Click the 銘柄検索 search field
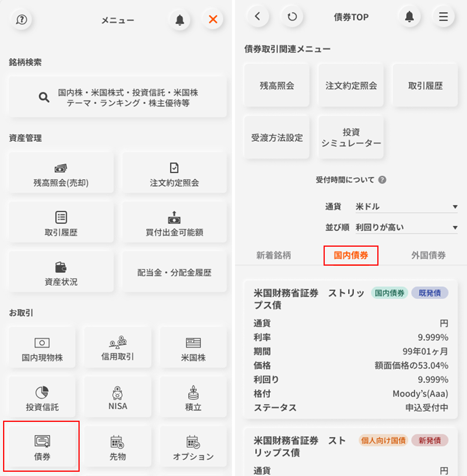This screenshot has height=476, width=467. 118,97
